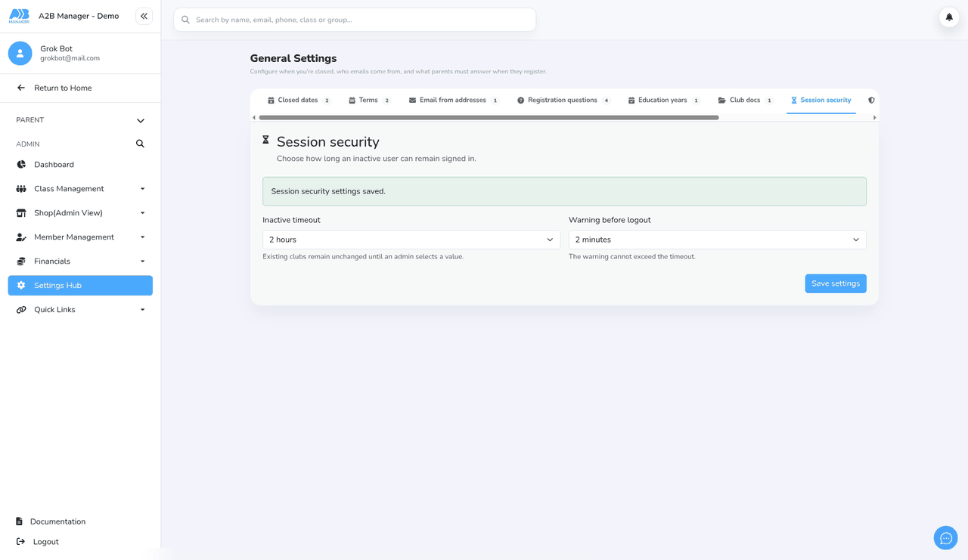Viewport: 968px width, 560px height.
Task: Expand the Member Management submenu arrow
Action: (142, 237)
